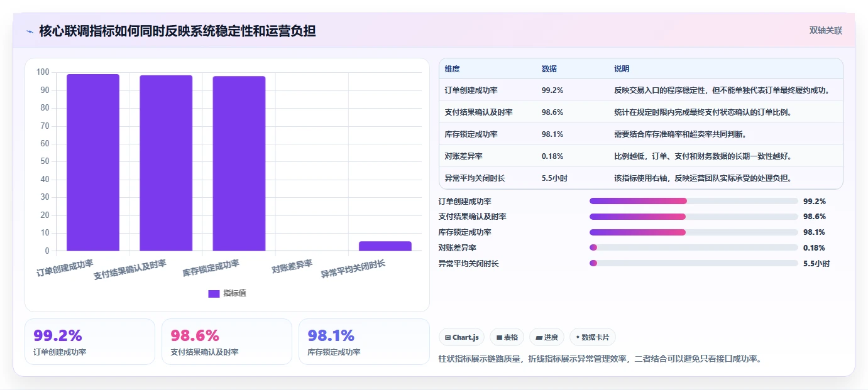Toggle the 指标值 legend item in the chart
The image size is (868, 390).
pyautogui.click(x=227, y=293)
